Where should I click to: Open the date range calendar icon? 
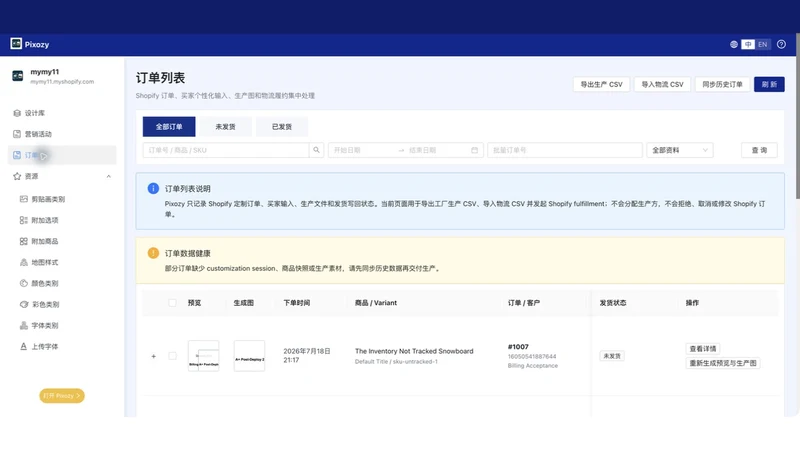[x=474, y=150]
